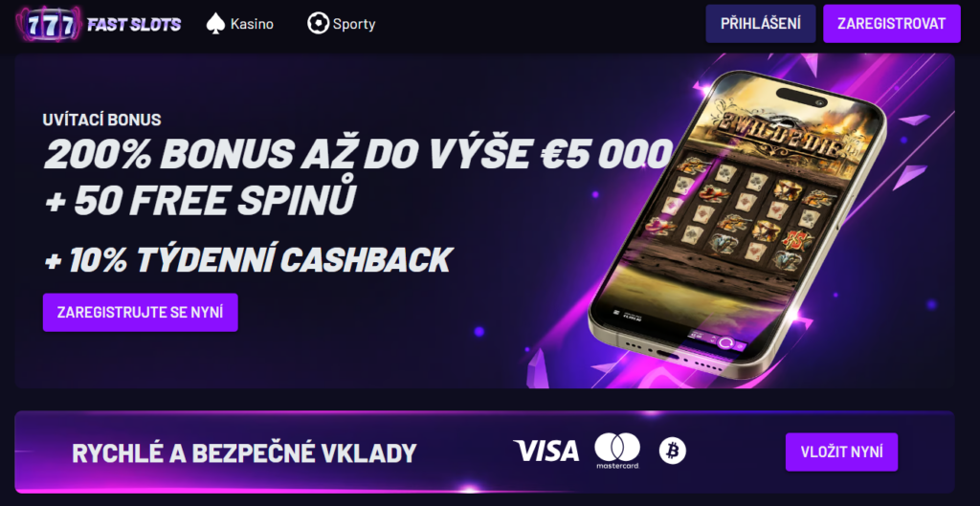Click the soccer ball icon beside Sporty
Viewport: 980px width, 506px height.
click(x=318, y=24)
